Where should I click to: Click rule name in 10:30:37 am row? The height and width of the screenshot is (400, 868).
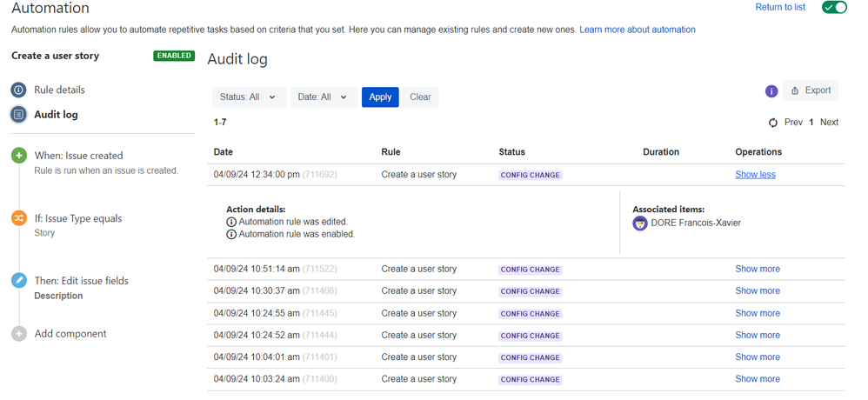[x=419, y=291]
